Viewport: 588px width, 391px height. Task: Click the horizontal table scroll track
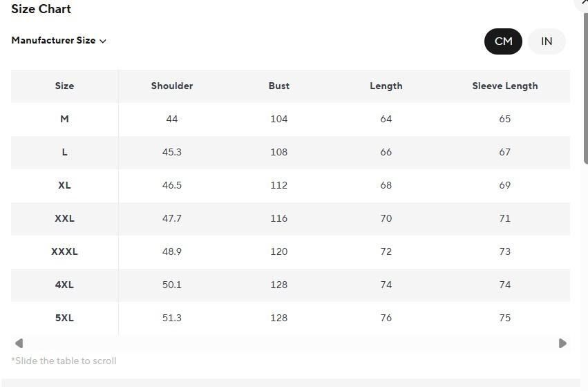290,343
